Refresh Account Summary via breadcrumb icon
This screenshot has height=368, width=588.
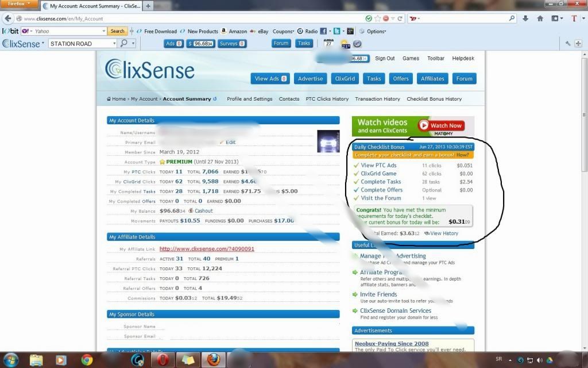point(215,99)
